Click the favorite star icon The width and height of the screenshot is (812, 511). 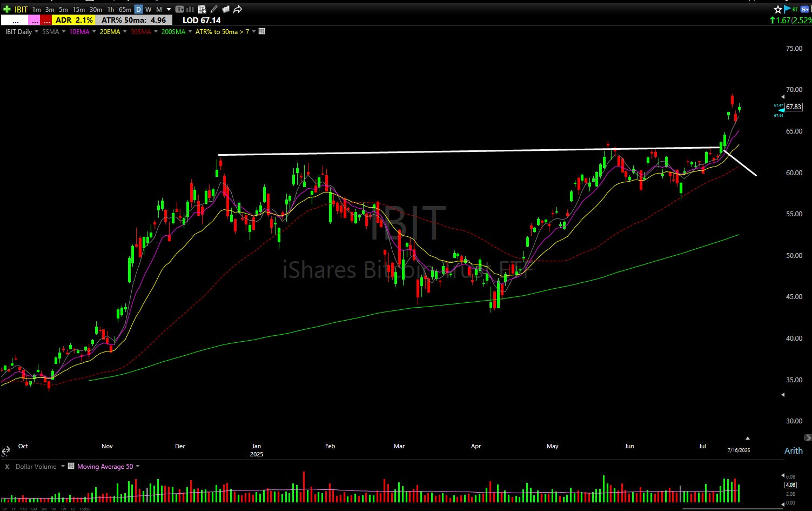tap(778, 9)
